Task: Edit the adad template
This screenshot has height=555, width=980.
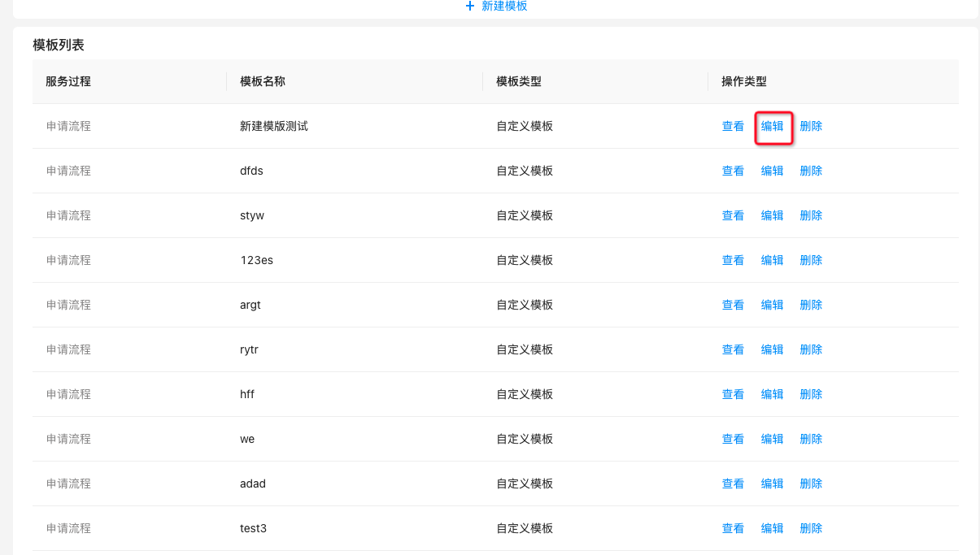Action: pyautogui.click(x=772, y=483)
